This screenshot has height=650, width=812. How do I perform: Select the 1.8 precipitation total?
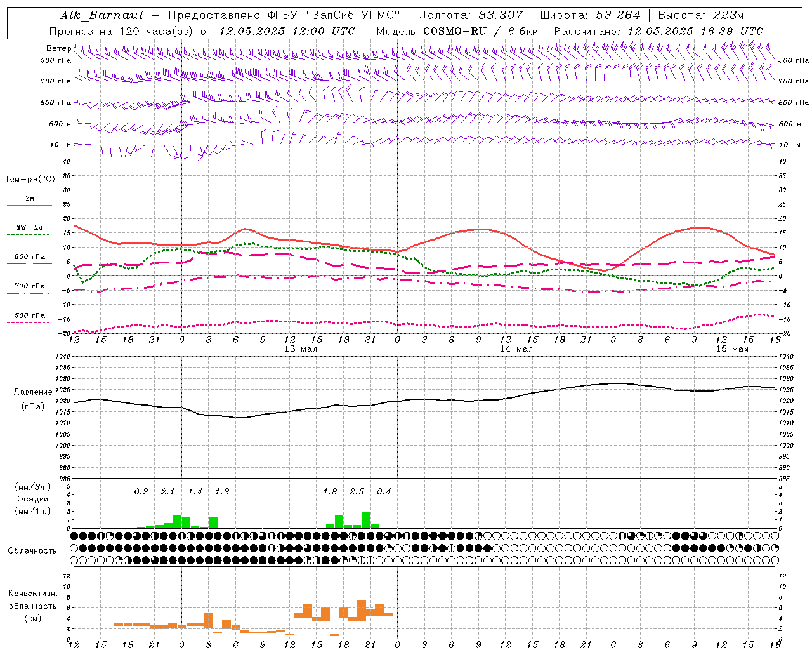(330, 492)
